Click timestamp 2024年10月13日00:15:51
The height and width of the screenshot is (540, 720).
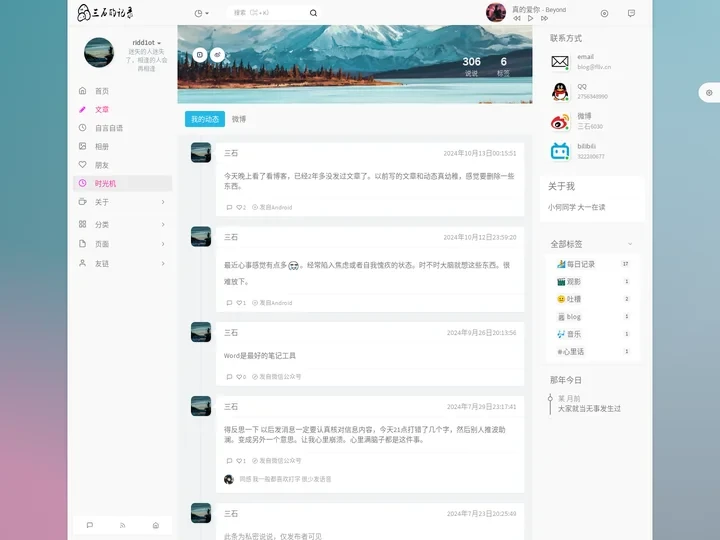click(479, 153)
